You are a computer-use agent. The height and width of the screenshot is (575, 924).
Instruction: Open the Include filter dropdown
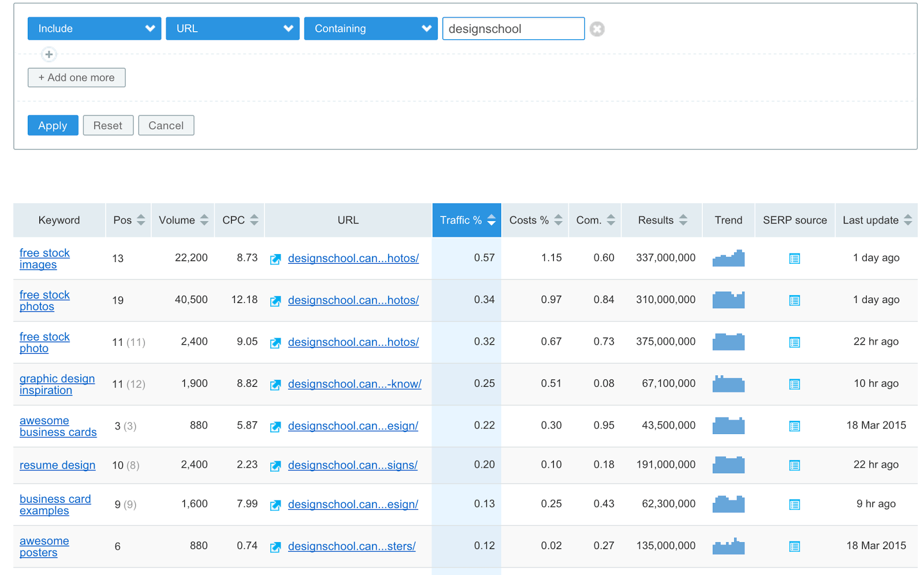tap(94, 28)
